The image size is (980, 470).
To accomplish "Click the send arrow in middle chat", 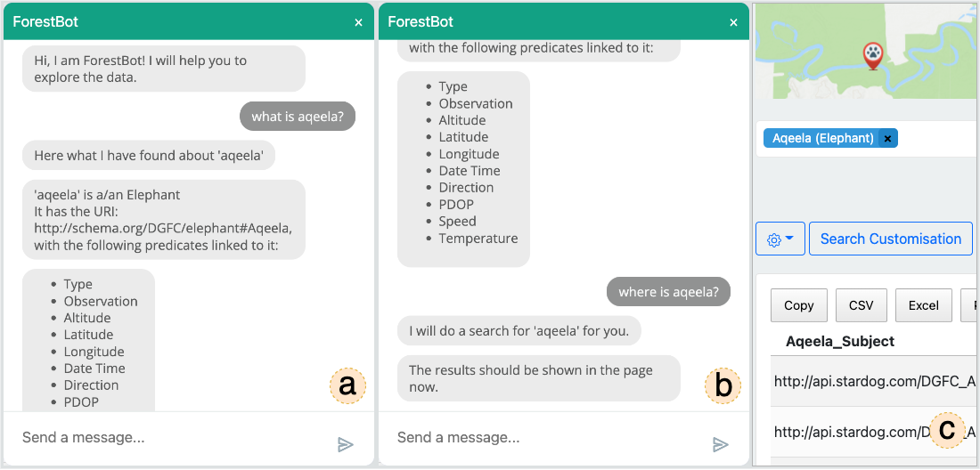I will coord(721,444).
